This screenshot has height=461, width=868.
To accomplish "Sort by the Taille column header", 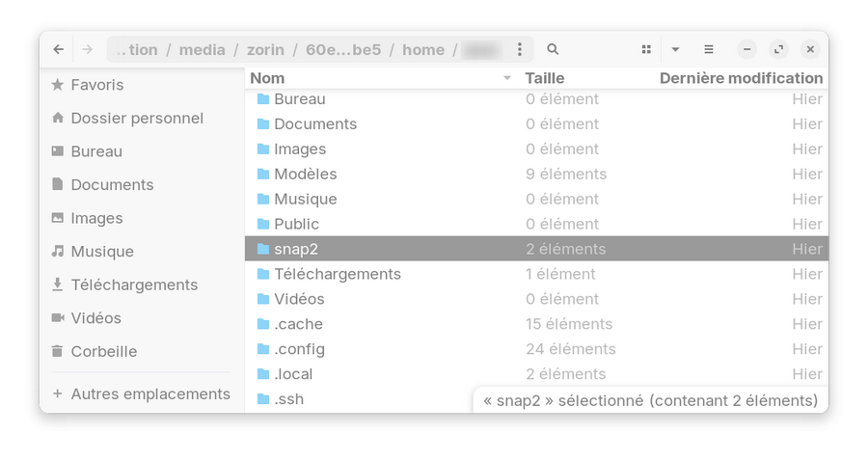I will coord(545,78).
